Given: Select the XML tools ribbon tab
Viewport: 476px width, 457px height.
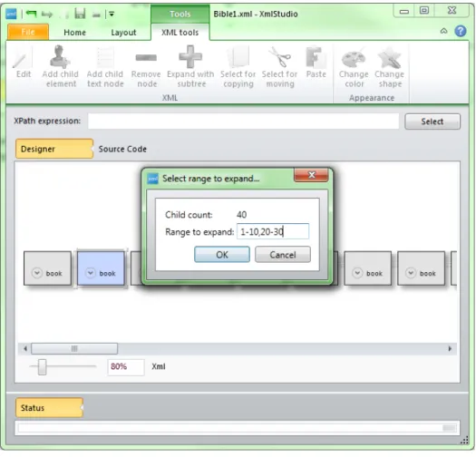Looking at the screenshot, I should (180, 32).
